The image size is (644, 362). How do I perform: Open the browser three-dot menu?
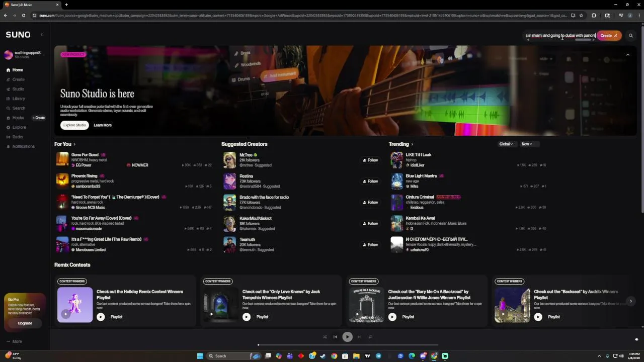coord(638,16)
